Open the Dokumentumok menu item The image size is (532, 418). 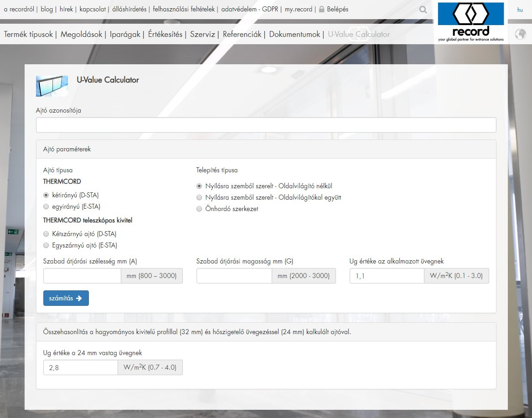tap(294, 34)
